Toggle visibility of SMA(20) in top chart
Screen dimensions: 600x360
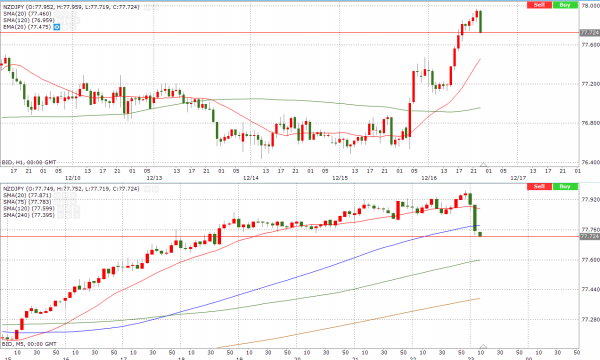(57, 14)
